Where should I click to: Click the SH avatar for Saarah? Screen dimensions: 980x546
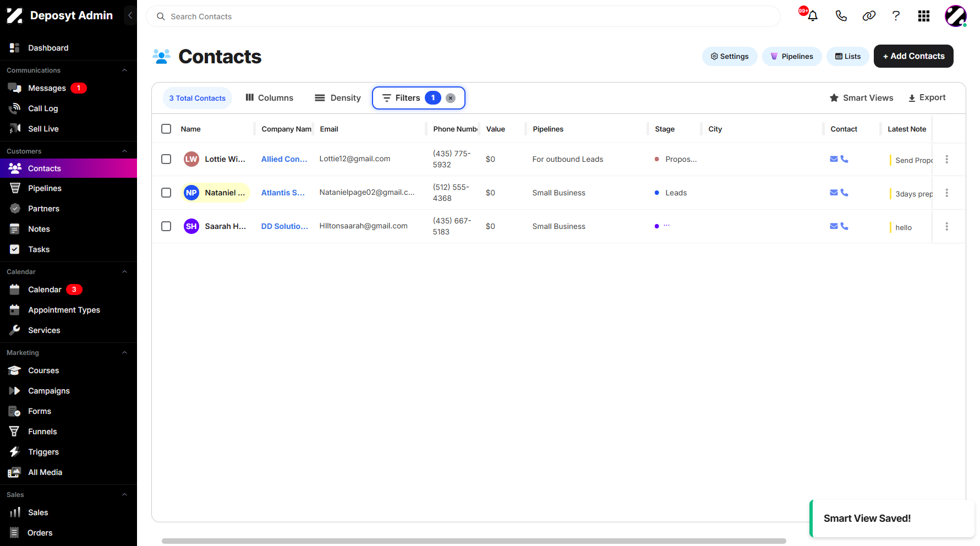pos(191,226)
